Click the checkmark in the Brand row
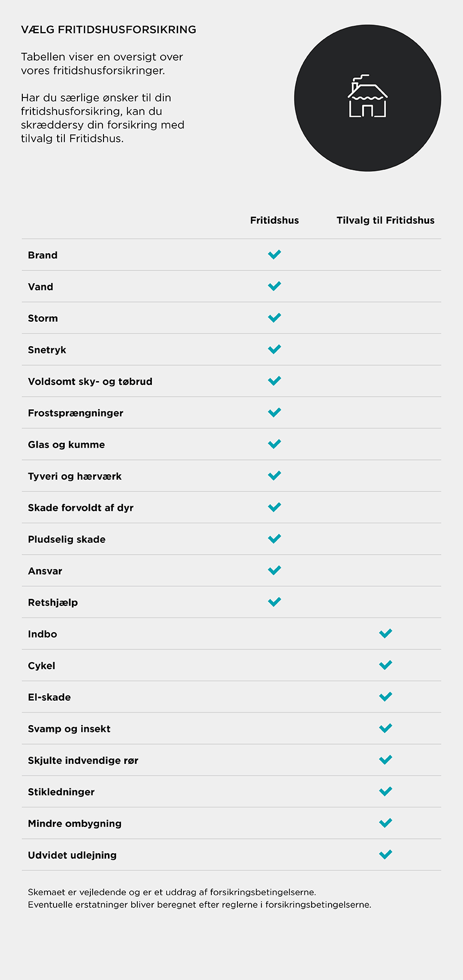Viewport: 463px width, 980px height. coord(275,254)
